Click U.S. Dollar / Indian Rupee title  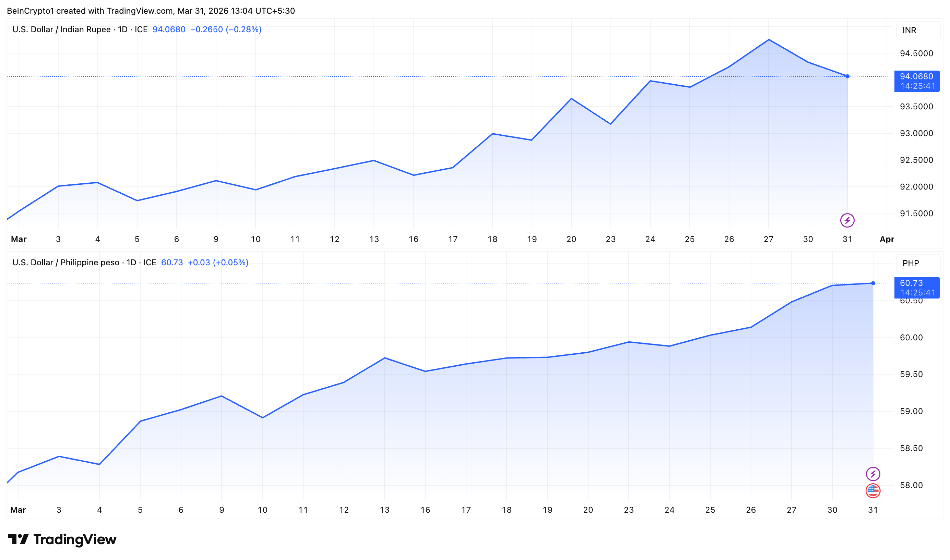pos(61,29)
